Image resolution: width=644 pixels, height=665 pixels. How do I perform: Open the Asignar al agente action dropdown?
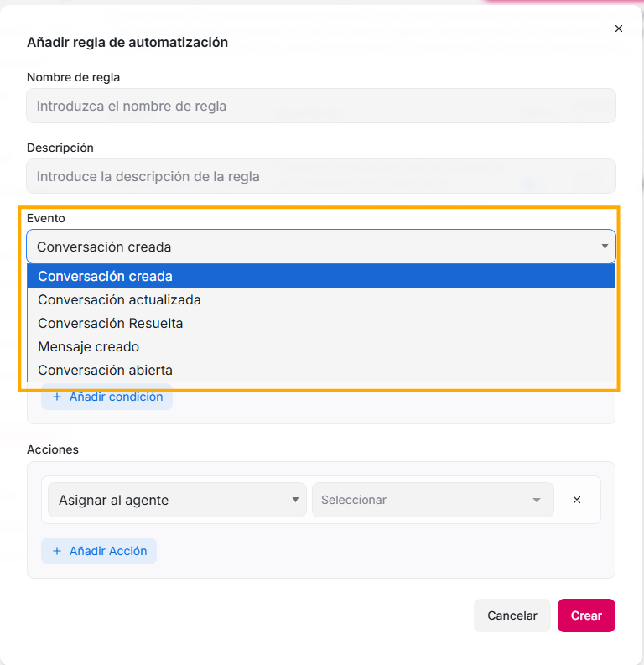coord(177,500)
